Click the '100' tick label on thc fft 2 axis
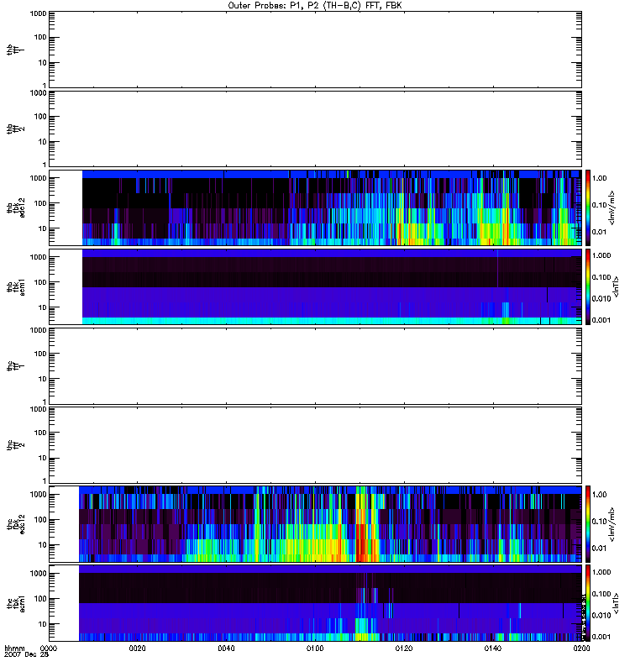The width and height of the screenshot is (630, 672). click(40, 433)
